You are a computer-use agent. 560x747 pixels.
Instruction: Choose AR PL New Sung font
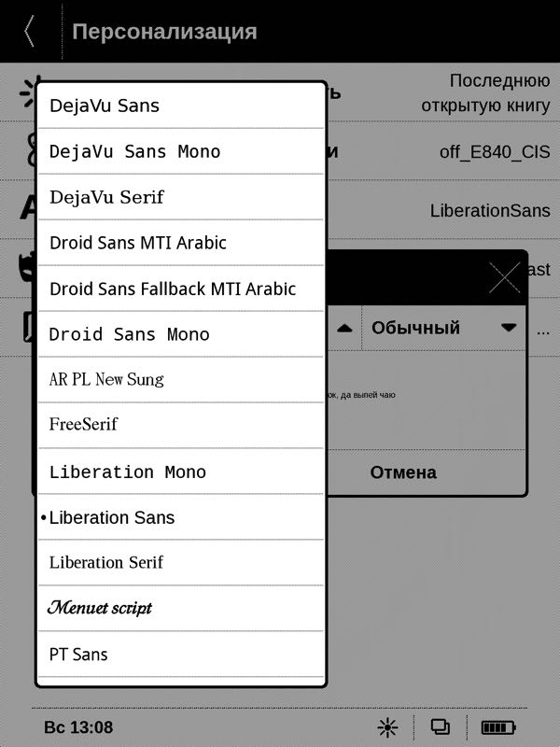coord(181,380)
